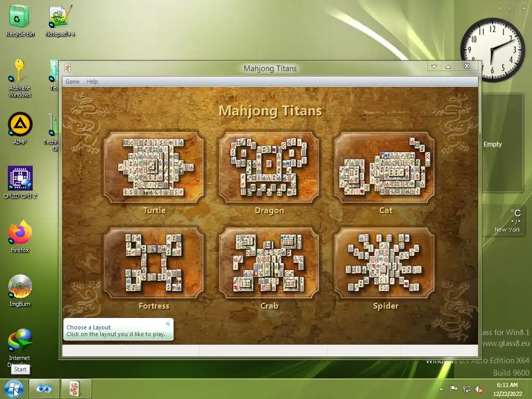Screen dimensions: 532x399
Task: Open the Help menu
Action: tap(92, 82)
